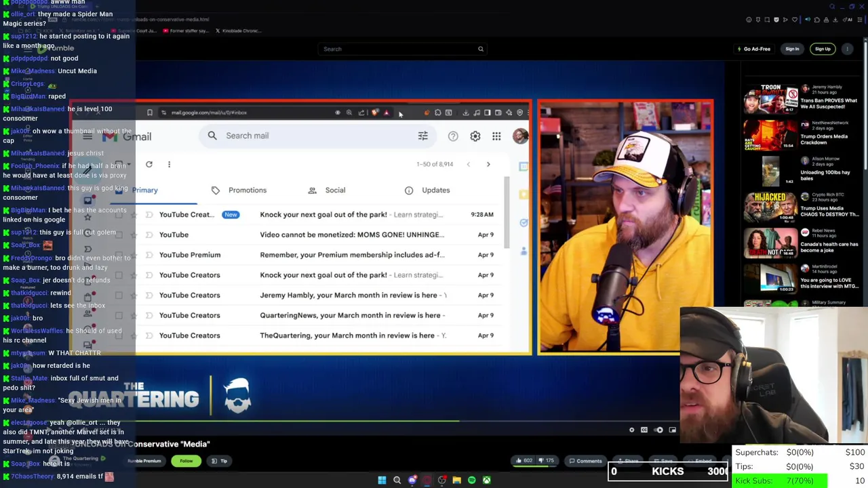Open 'Trump Orders Media Crackdown' video
Viewport: 868px width, 488px height.
pyautogui.click(x=801, y=135)
